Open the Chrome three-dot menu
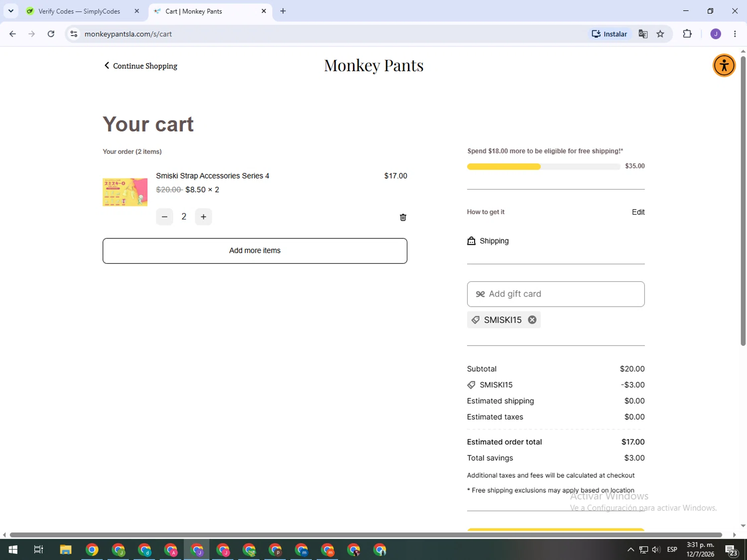Viewport: 747px width, 560px height. click(x=735, y=34)
